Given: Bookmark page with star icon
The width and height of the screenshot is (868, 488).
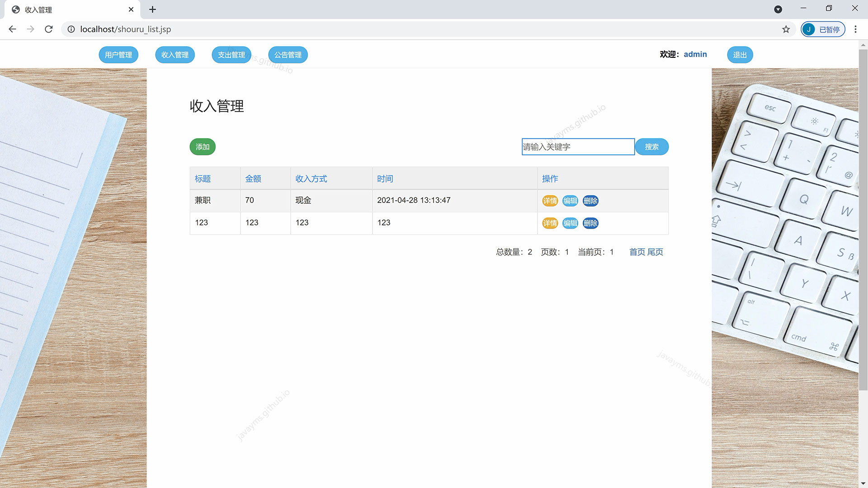Looking at the screenshot, I should point(786,29).
